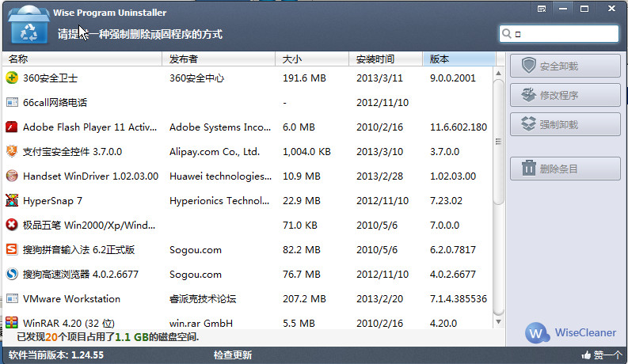Click the 66call网络电话 program icon
The width and height of the screenshot is (628, 364).
coord(12,102)
